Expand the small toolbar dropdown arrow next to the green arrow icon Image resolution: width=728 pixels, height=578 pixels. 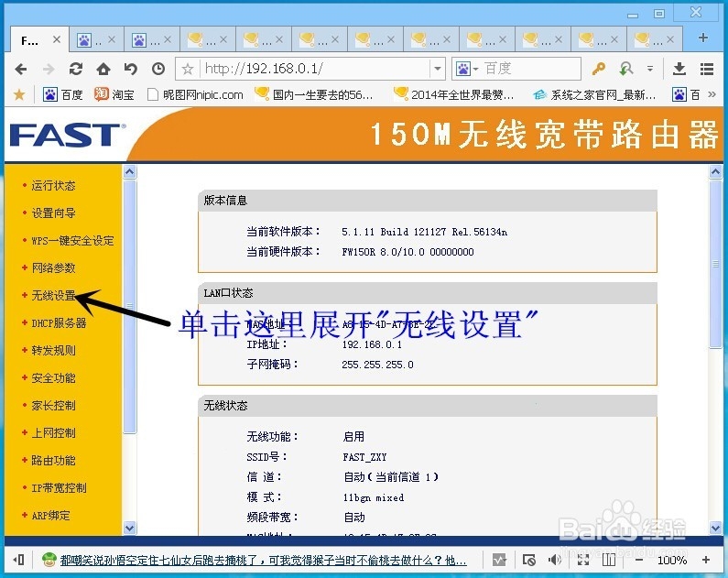pyautogui.click(x=650, y=69)
